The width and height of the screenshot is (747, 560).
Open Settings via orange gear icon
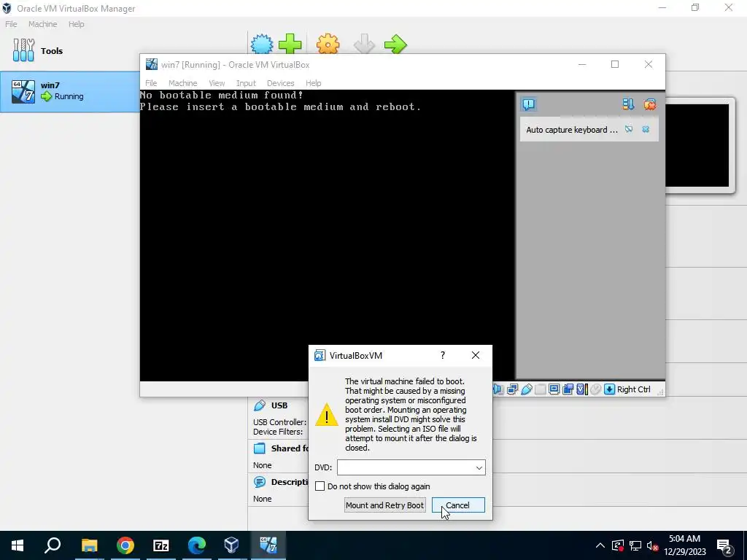point(328,44)
